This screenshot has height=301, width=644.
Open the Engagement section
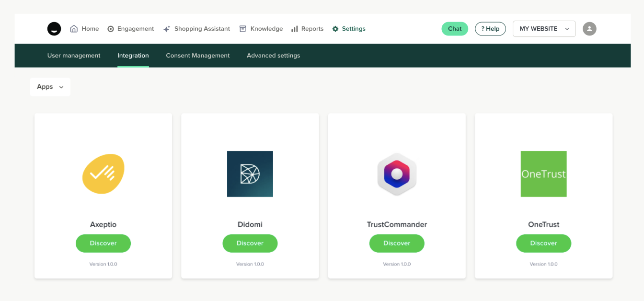point(131,29)
